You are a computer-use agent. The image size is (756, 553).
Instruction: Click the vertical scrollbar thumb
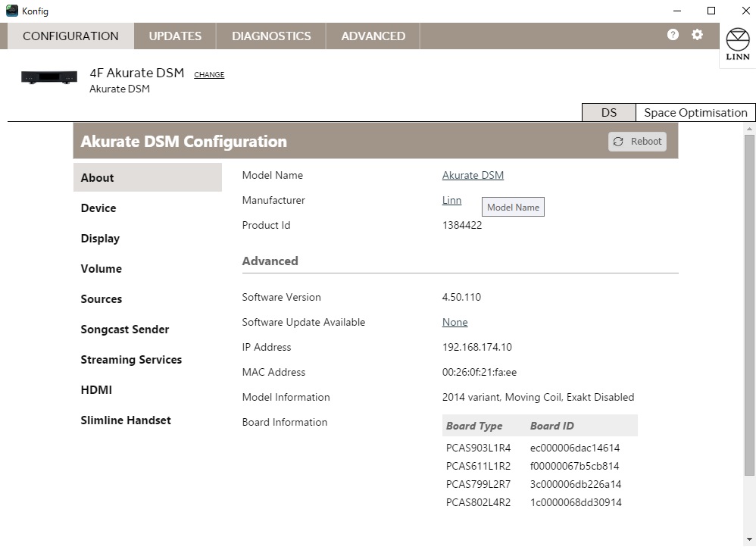pyautogui.click(x=749, y=305)
